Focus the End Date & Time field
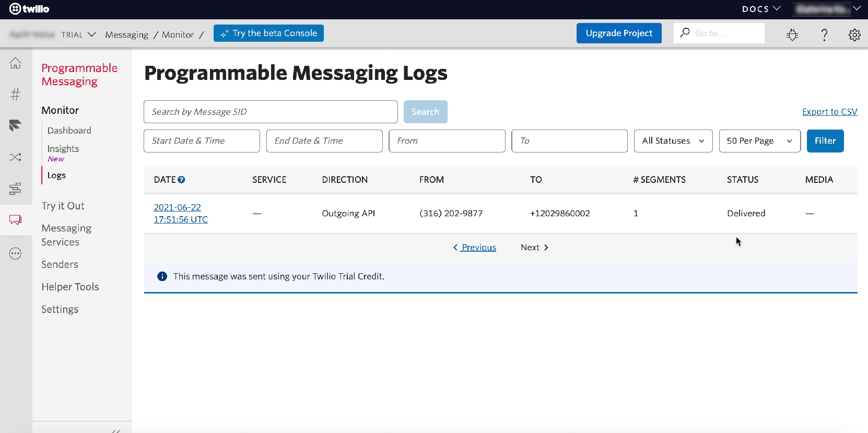Viewport: 868px width, 433px height. click(x=324, y=141)
